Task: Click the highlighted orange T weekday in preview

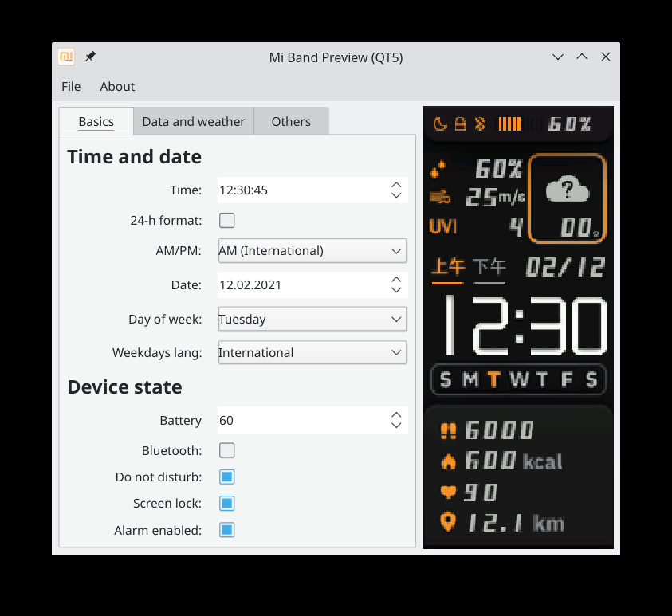Action: pyautogui.click(x=493, y=379)
